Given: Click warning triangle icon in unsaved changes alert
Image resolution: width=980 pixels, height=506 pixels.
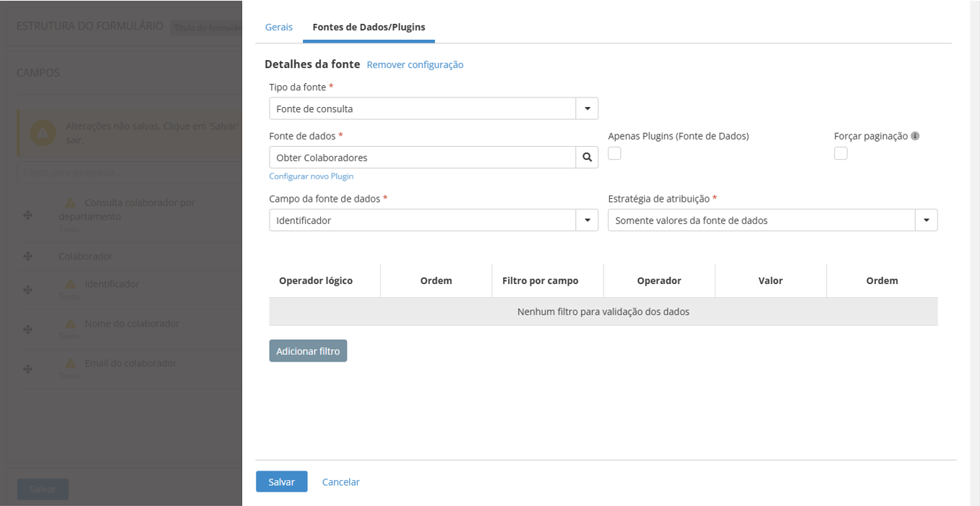Looking at the screenshot, I should 43,133.
